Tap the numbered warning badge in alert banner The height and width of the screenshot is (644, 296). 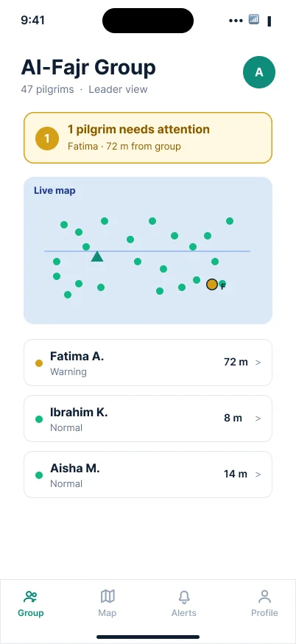pos(47,139)
